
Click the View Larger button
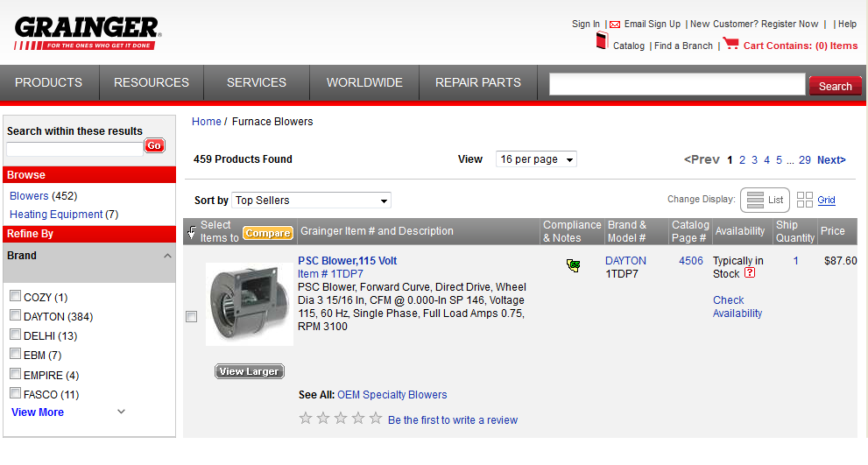250,371
